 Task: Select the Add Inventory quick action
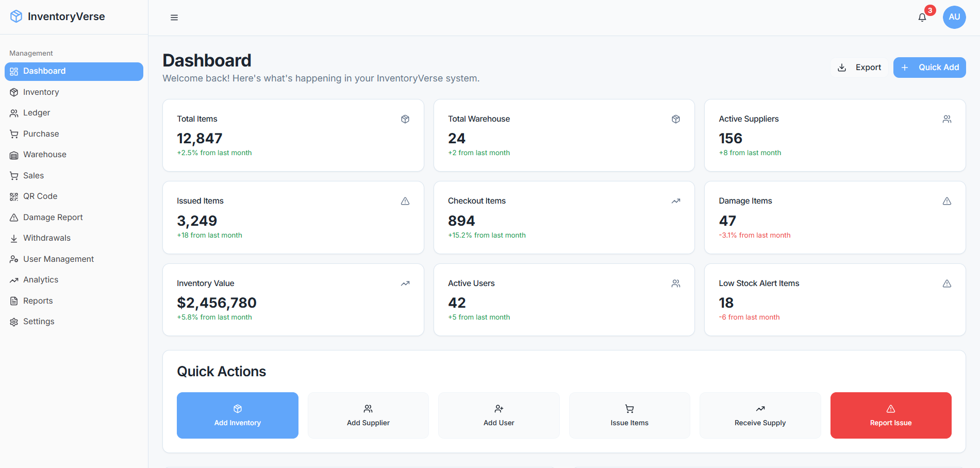point(237,415)
